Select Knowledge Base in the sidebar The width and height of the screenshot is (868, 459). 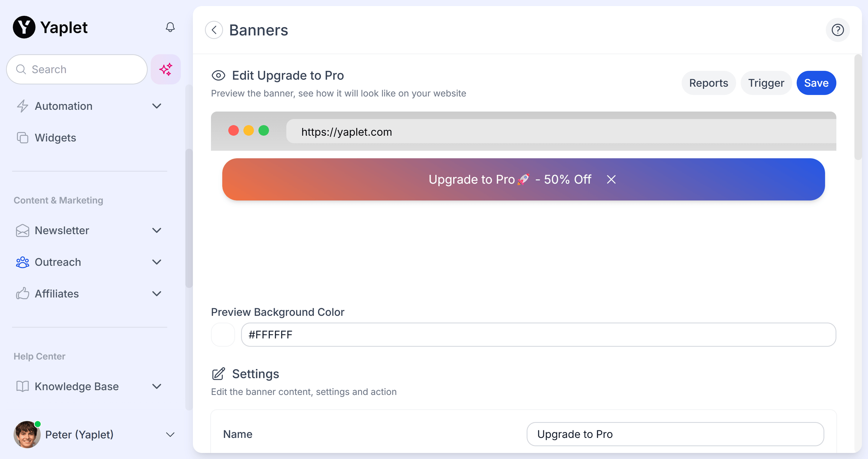(76, 386)
